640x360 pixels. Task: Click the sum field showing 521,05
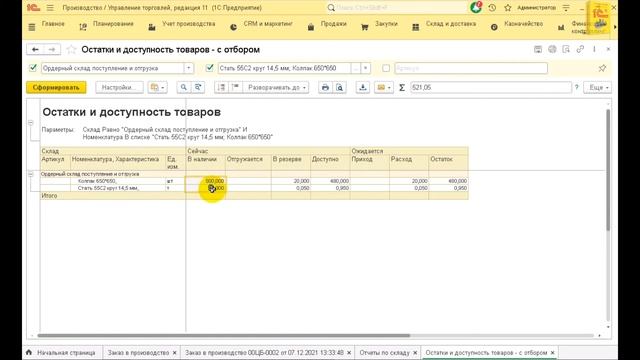tap(491, 87)
